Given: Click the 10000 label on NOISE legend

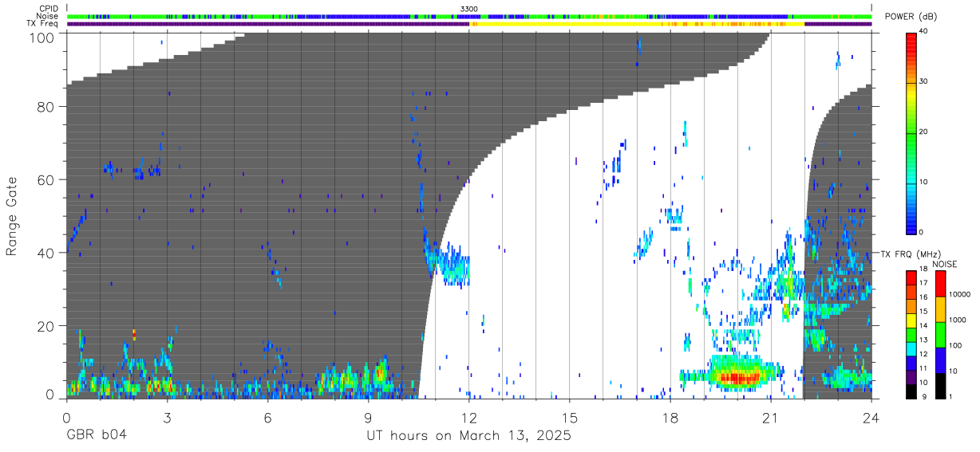Looking at the screenshot, I should (959, 296).
